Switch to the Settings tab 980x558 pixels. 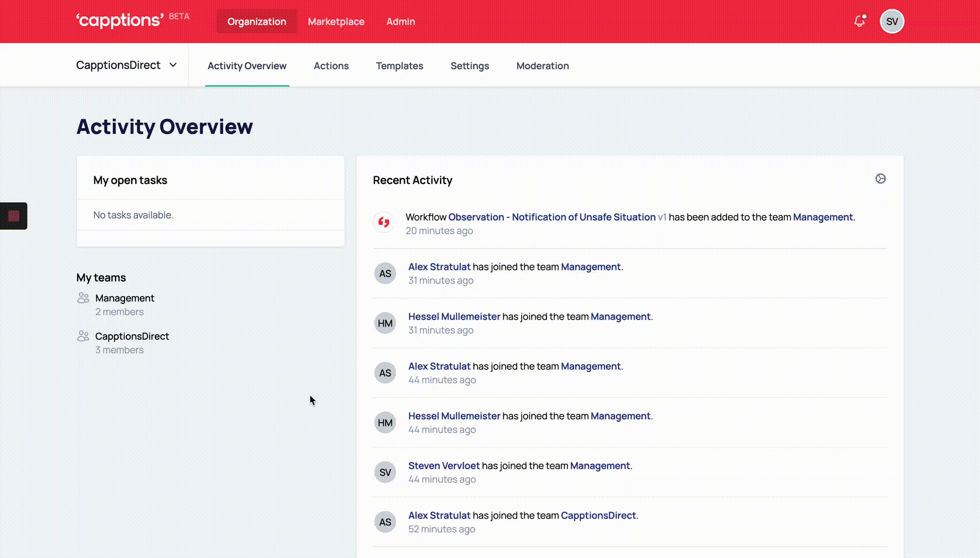tap(470, 66)
